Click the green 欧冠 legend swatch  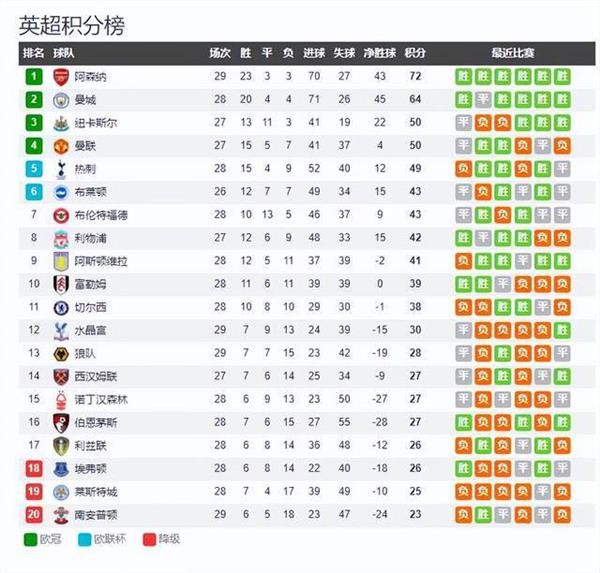pyautogui.click(x=30, y=540)
